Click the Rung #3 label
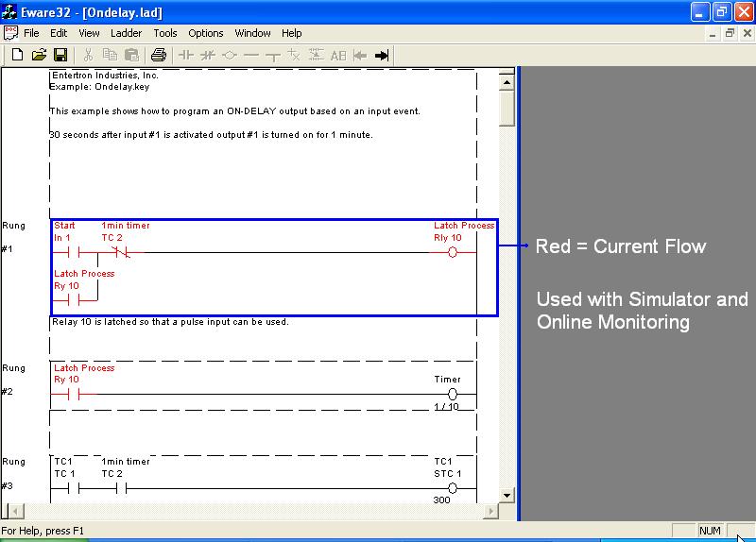 pyautogui.click(x=13, y=474)
